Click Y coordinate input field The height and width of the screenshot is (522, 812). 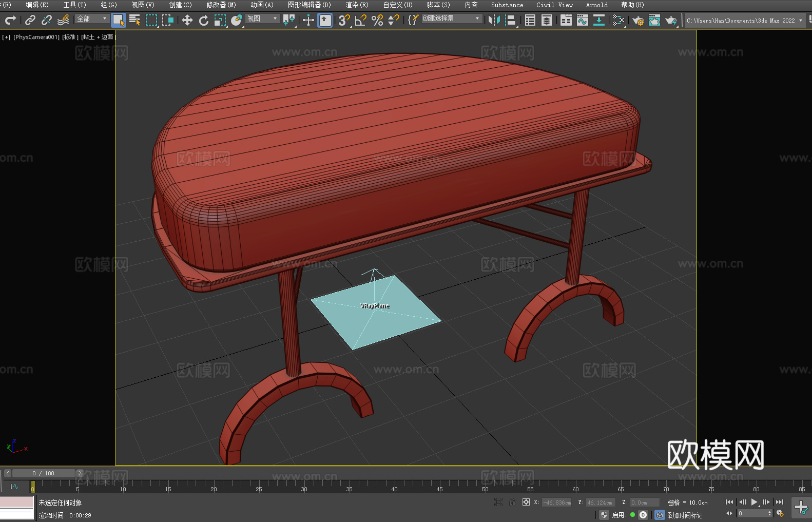click(x=600, y=502)
